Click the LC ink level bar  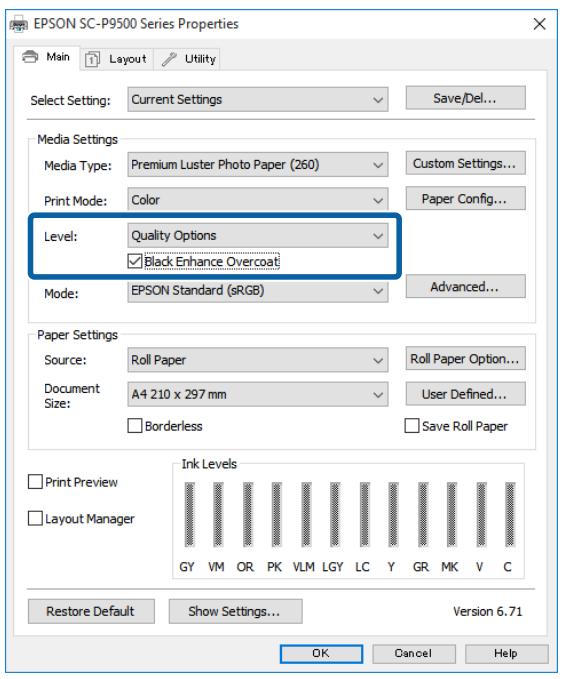(x=365, y=514)
